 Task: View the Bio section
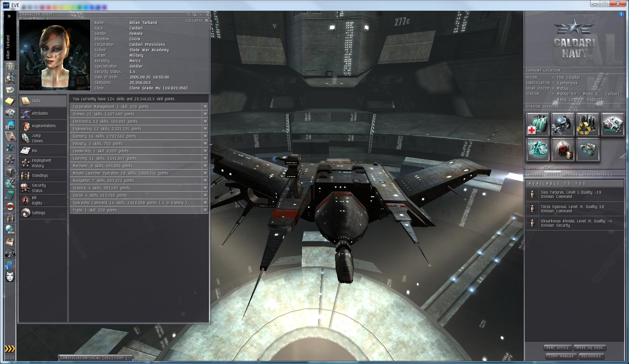point(43,150)
